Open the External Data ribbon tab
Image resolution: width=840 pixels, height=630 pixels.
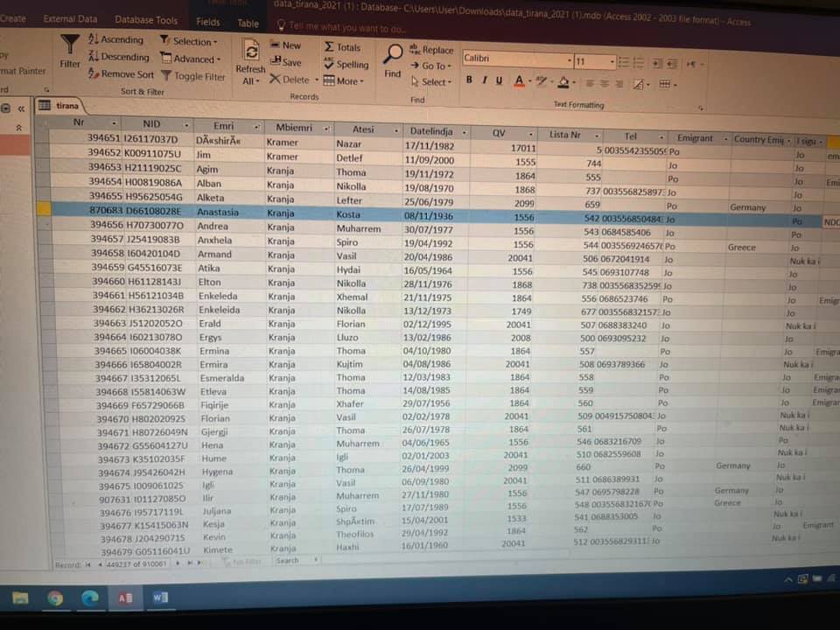click(x=70, y=19)
